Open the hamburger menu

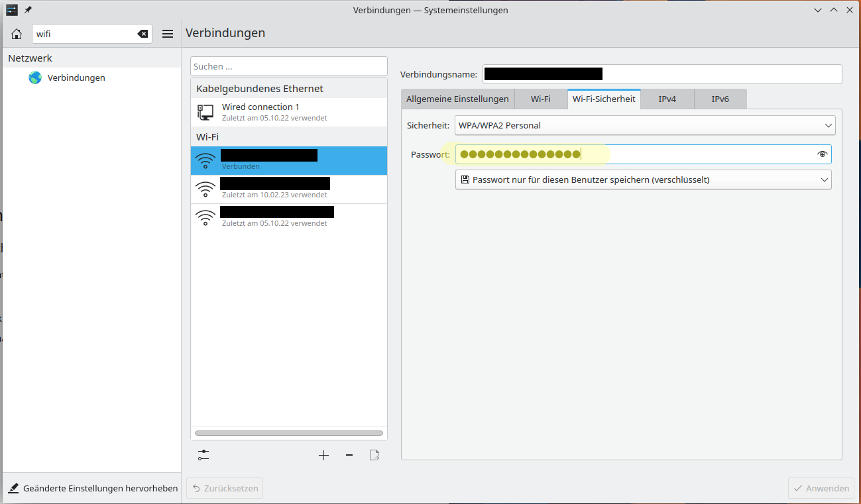click(168, 34)
